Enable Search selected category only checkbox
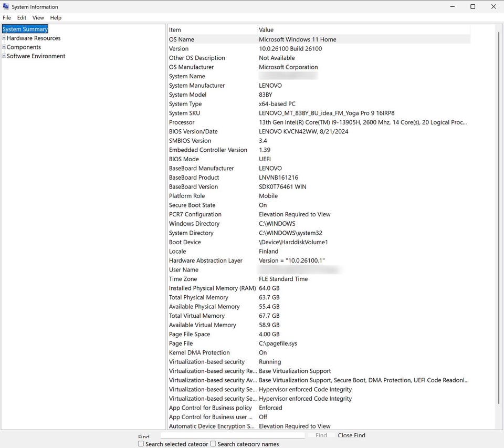Viewport: 504px width, 448px height. click(141, 444)
